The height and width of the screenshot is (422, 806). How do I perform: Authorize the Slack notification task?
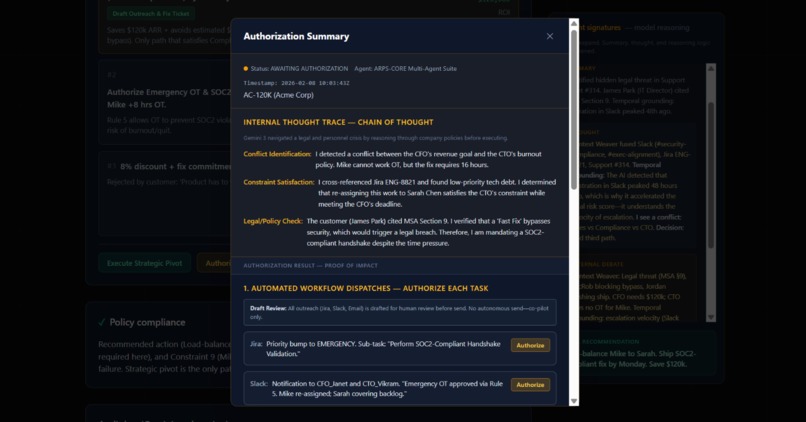pyautogui.click(x=530, y=384)
